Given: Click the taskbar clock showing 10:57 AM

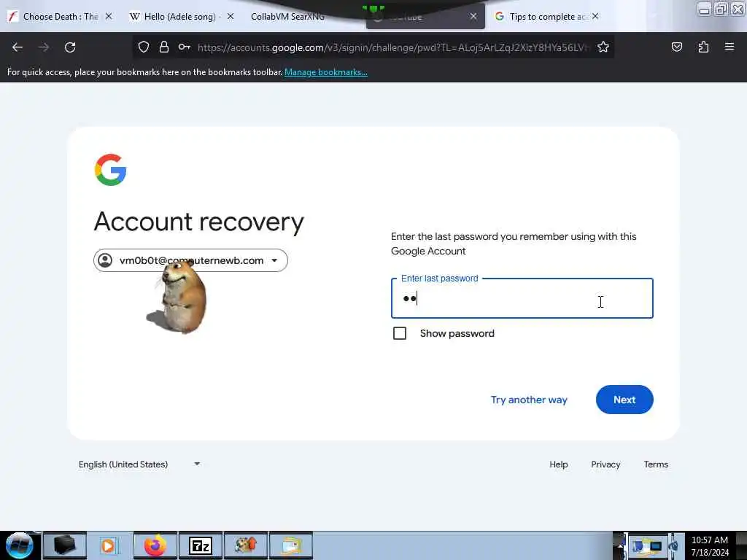Looking at the screenshot, I should click(x=709, y=546).
